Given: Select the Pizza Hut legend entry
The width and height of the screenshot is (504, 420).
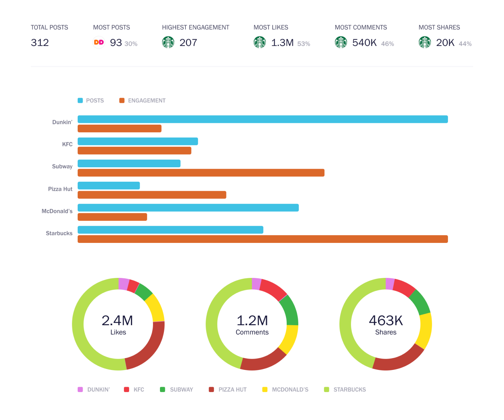Looking at the screenshot, I should pos(228,390).
